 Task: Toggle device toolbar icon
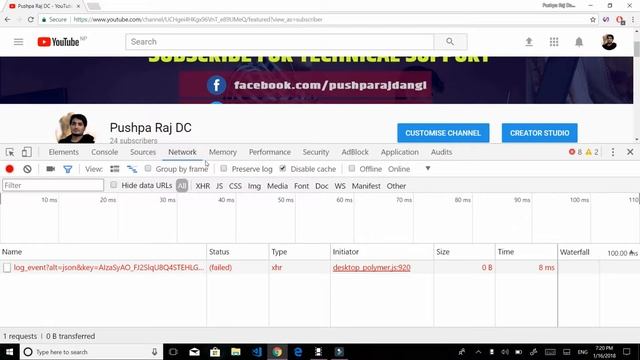pyautogui.click(x=27, y=152)
